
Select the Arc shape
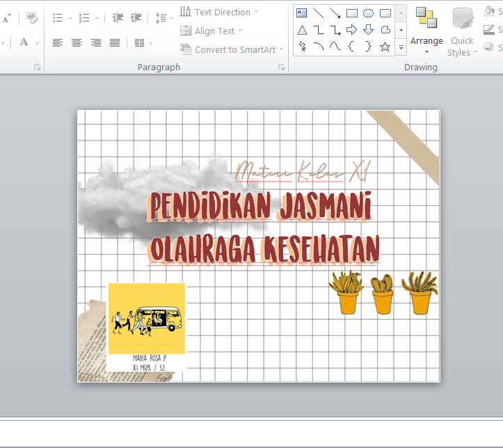[x=318, y=47]
